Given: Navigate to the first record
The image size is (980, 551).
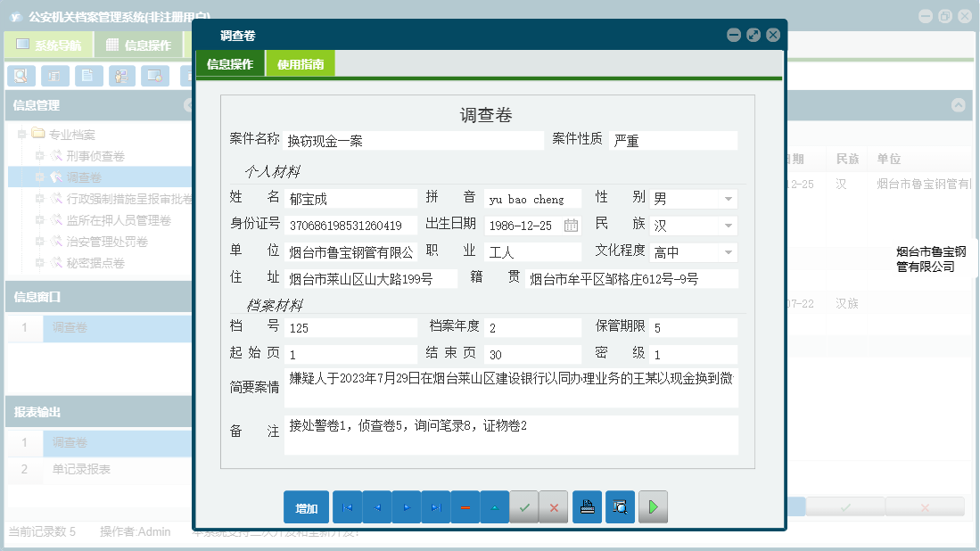Looking at the screenshot, I should [x=348, y=506].
